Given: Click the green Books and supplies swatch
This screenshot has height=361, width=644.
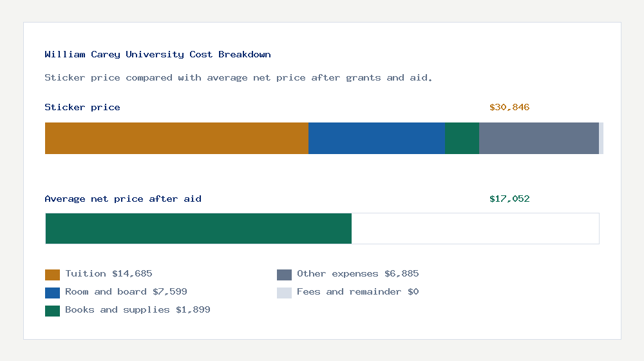Looking at the screenshot, I should 52,311.
